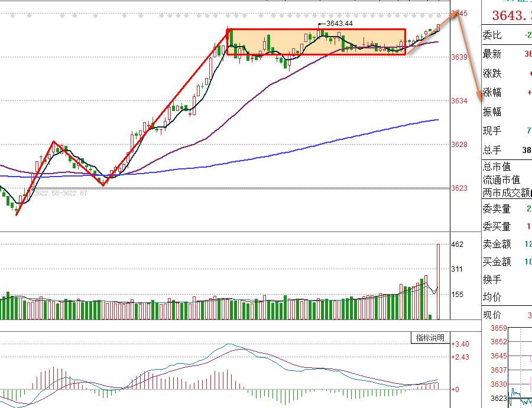This screenshot has width=532, height=408.
Task: Click 3639 on main chart price axis
Action: [459, 57]
